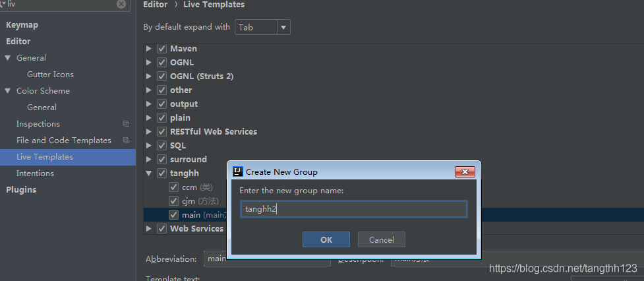Expand the surround template group
Viewport: 644px width, 281px height.
(x=149, y=160)
